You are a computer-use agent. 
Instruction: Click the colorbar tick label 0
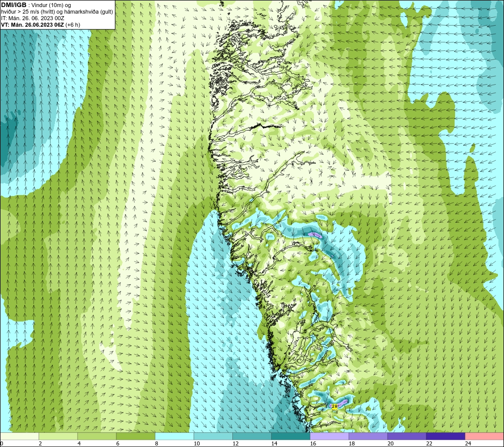click(2, 443)
